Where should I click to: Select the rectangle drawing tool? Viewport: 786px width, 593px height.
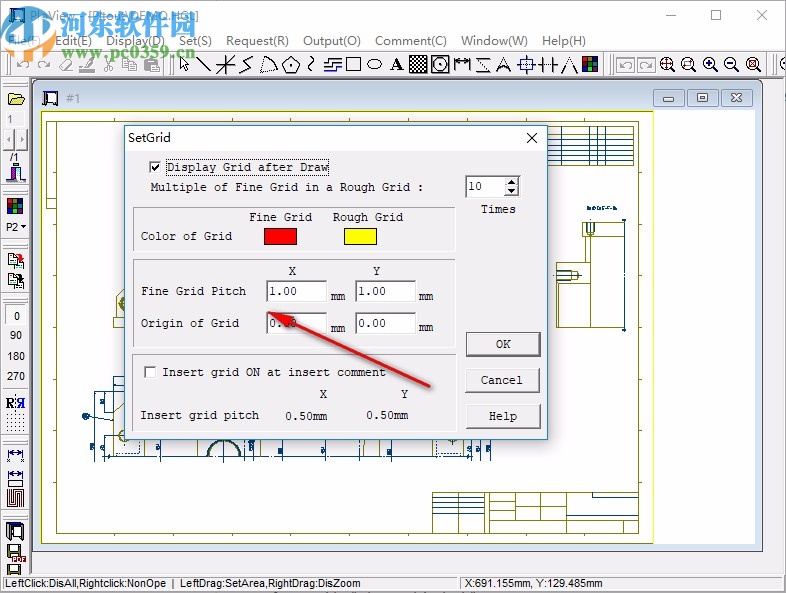353,64
